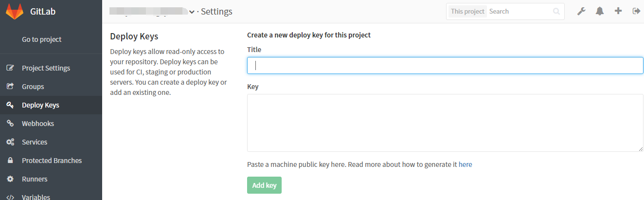
Task: Open Groups in sidebar
Action: 33,87
